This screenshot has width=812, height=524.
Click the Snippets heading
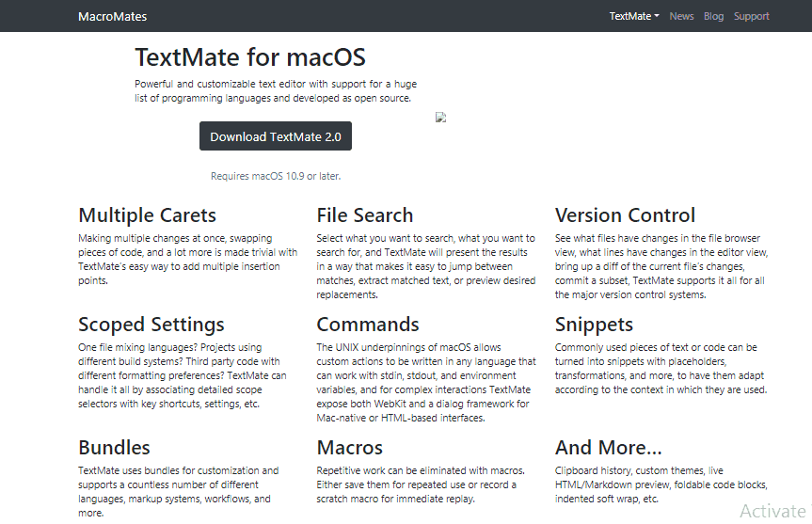tap(594, 325)
